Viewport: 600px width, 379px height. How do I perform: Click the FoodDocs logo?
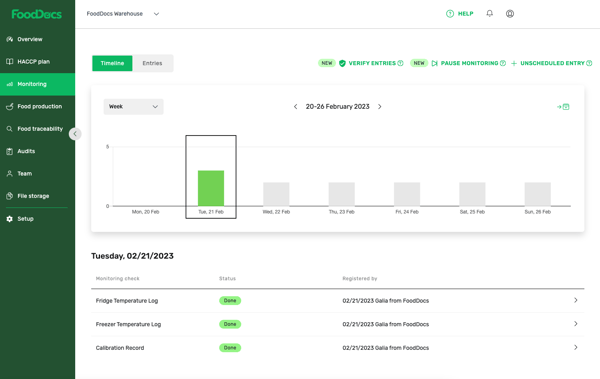coord(36,14)
